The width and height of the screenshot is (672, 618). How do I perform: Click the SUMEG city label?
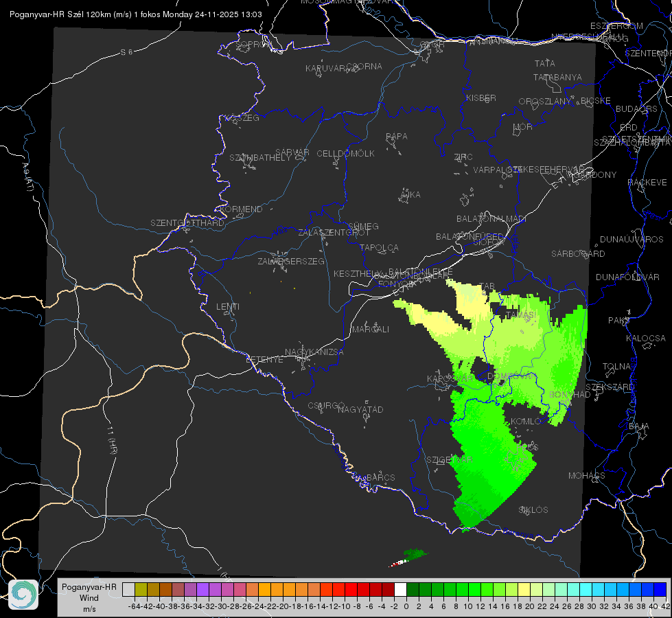(363, 227)
